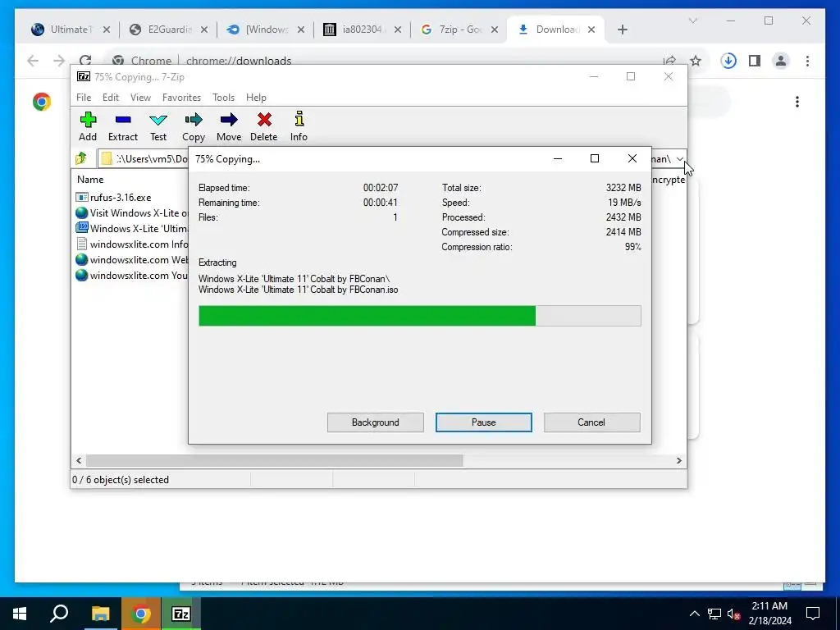Go back in Chrome history
The width and height of the screenshot is (840, 630).
(33, 61)
